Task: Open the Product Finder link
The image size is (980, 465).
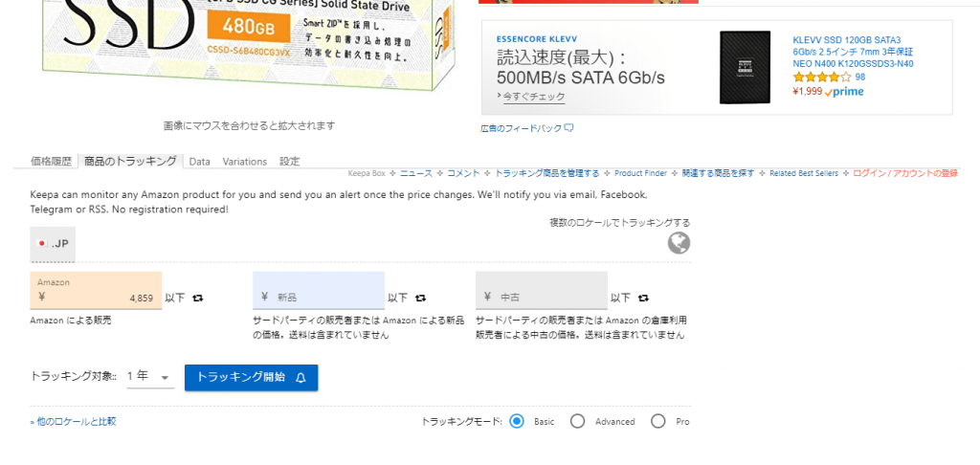Action: click(x=640, y=173)
